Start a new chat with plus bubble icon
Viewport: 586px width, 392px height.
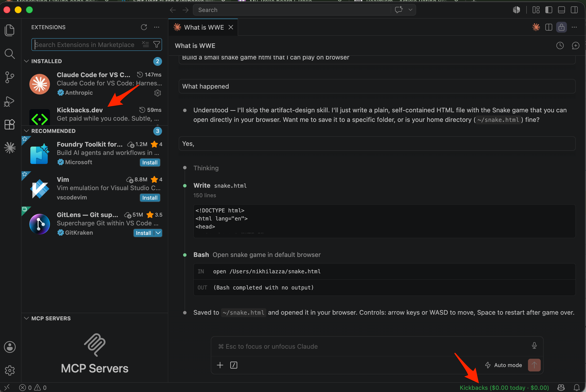[x=576, y=46]
